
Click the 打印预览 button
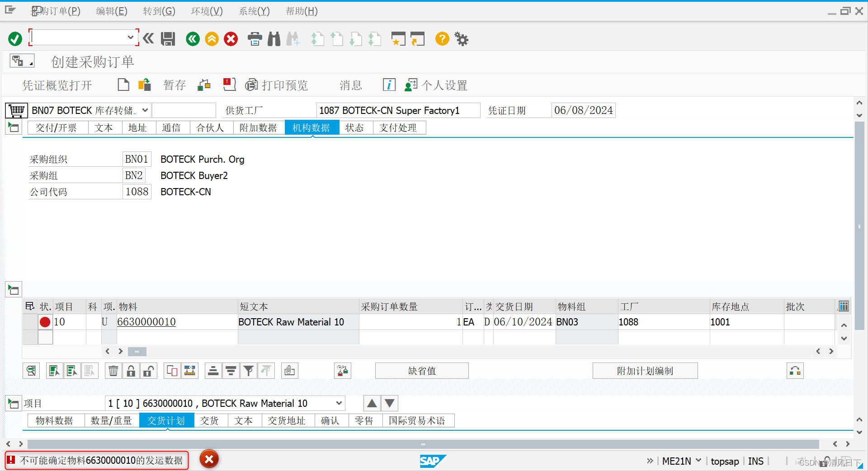[277, 85]
